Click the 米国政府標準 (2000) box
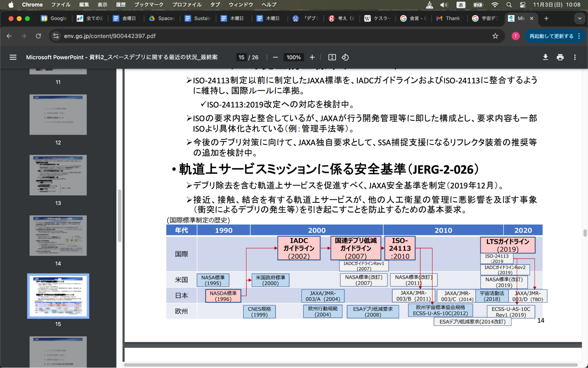The height and width of the screenshot is (368, 588). 270,280
